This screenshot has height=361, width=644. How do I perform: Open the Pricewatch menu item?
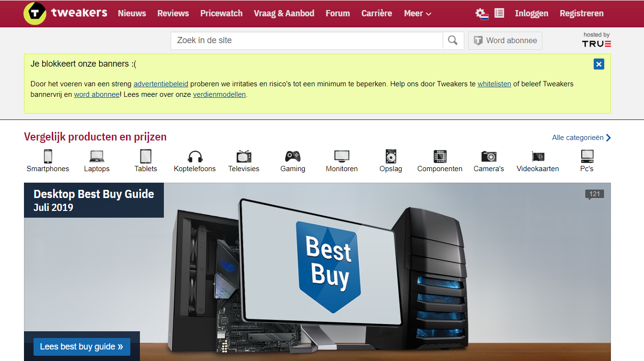[x=221, y=13]
